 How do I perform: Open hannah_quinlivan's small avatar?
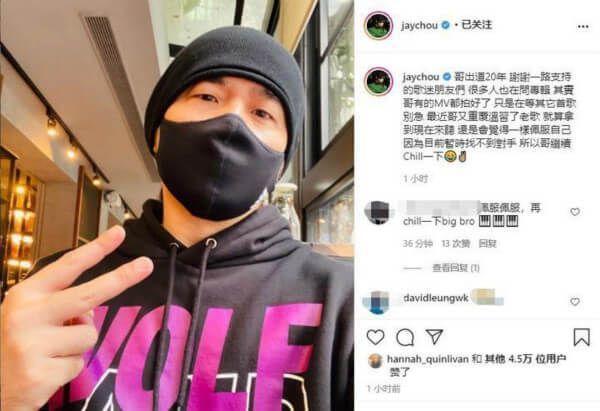[375, 361]
